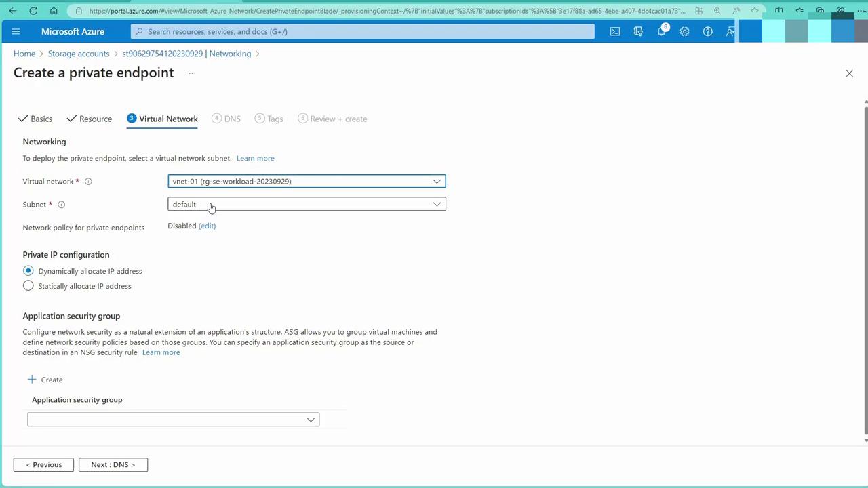The width and height of the screenshot is (868, 488).
Task: Open more options ellipsis beside page title
Action: 192,73
